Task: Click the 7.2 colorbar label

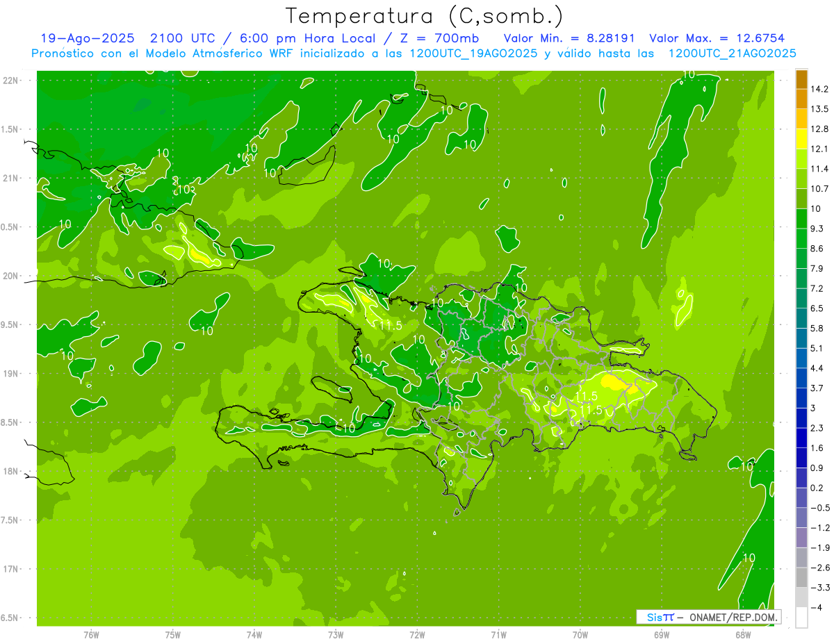Action: click(817, 288)
